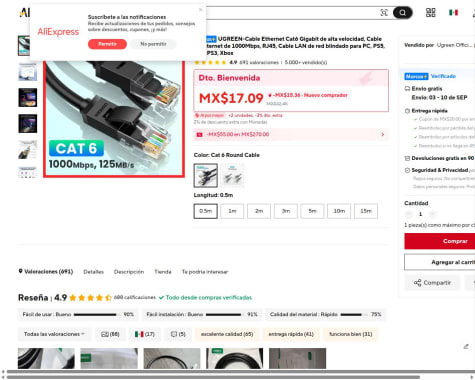Image resolution: width=475 pixels, height=380 pixels.
Task: Click the edit pencil icon near reviews
Action: pos(466,347)
